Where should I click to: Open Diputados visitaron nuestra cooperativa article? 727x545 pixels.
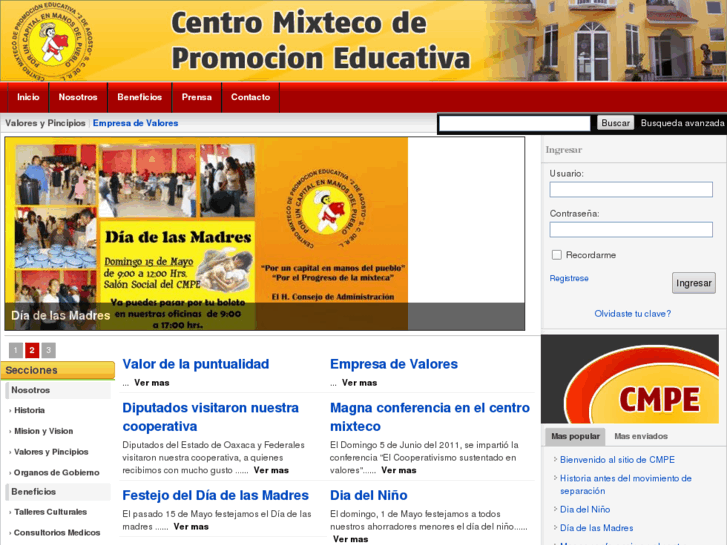click(x=210, y=417)
